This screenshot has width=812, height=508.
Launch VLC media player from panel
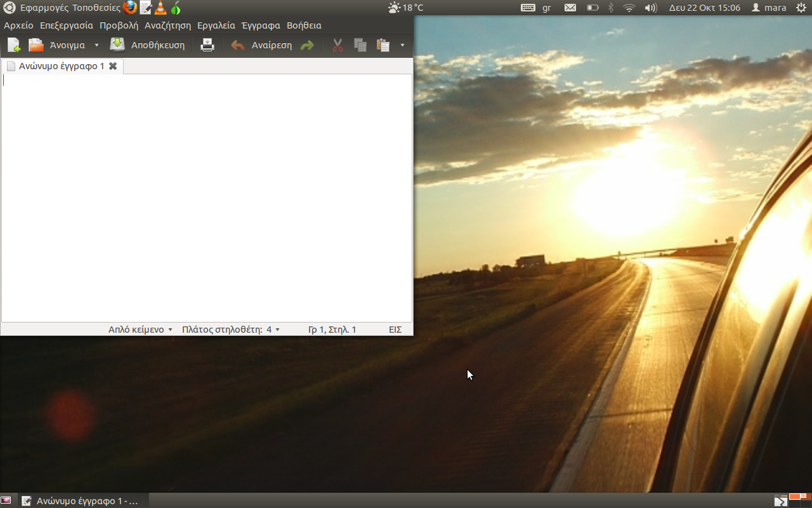coord(160,8)
